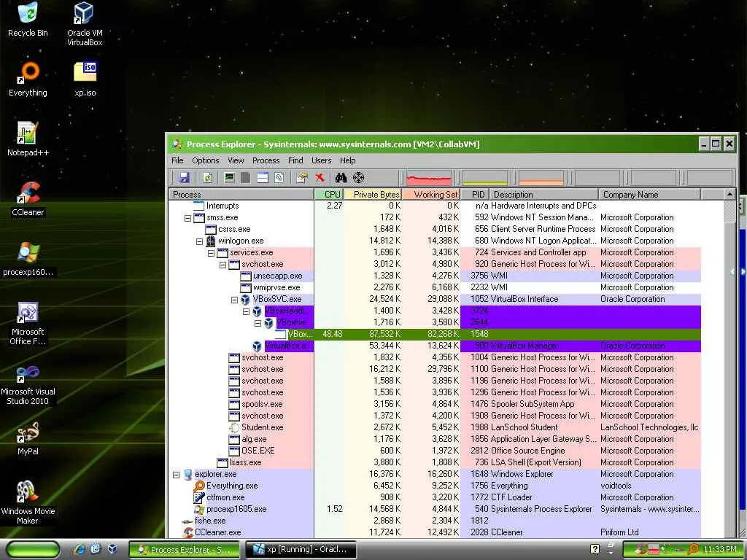Open the View menu
The image size is (747, 560).
[236, 160]
